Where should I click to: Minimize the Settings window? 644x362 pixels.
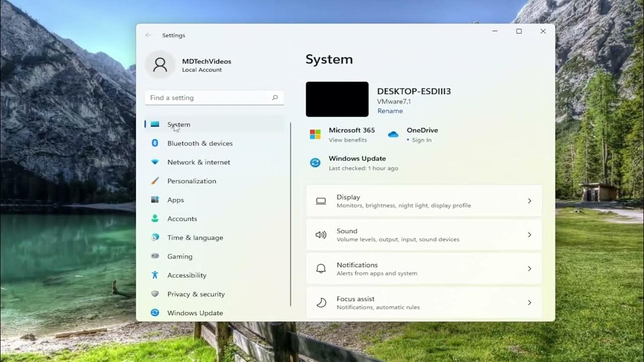pos(495,31)
